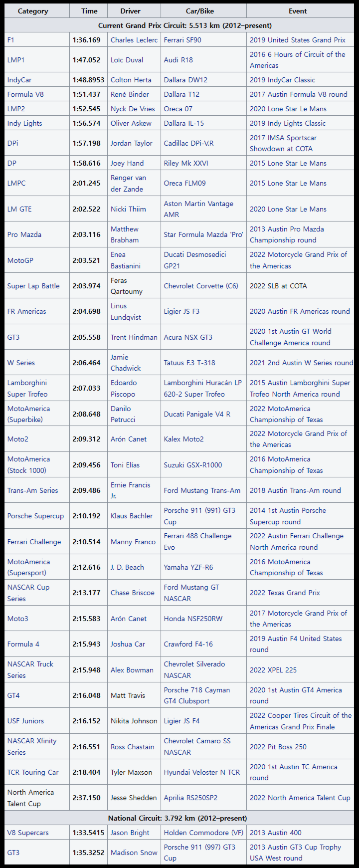The width and height of the screenshot is (359, 868).
Task: Open the Ferrari SF90 link
Action: (x=182, y=40)
